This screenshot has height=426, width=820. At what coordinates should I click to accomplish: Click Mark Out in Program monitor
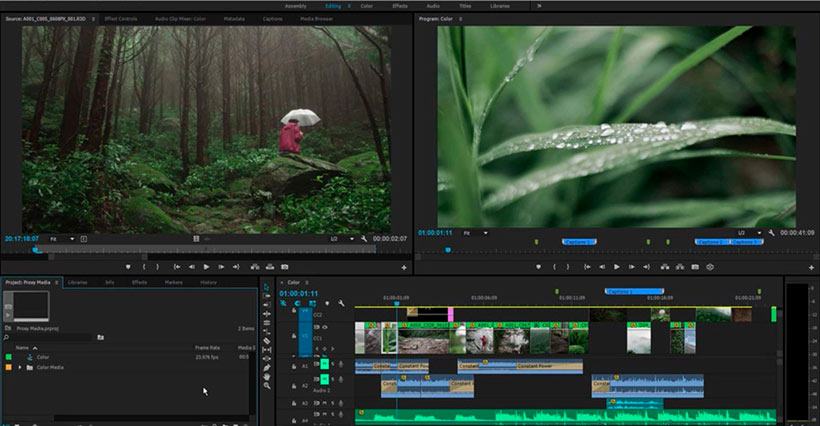coord(568,267)
